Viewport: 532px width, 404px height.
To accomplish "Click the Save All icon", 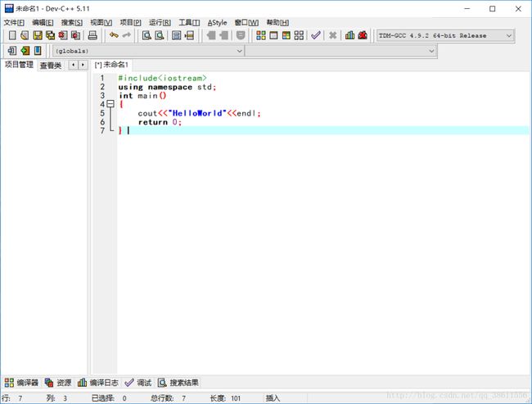I will tap(50, 35).
